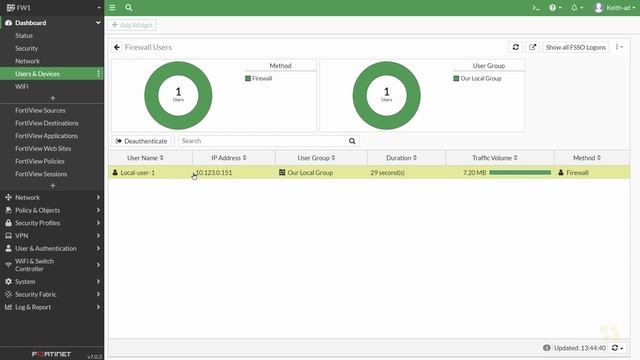Click the User Group donut chart
This screenshot has width=640, height=360.
coord(387,96)
